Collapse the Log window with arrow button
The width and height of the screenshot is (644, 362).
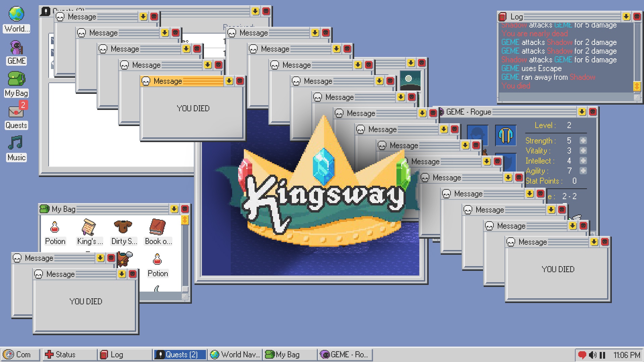point(626,17)
